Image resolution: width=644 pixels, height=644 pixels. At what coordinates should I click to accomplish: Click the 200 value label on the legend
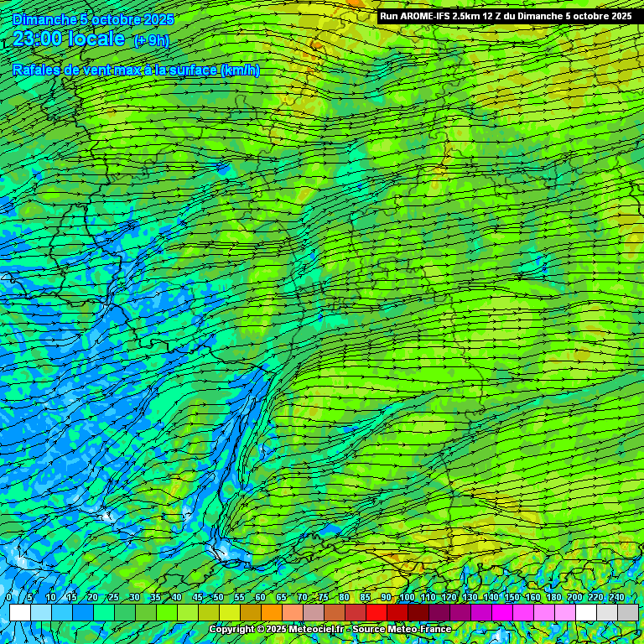[x=574, y=597]
